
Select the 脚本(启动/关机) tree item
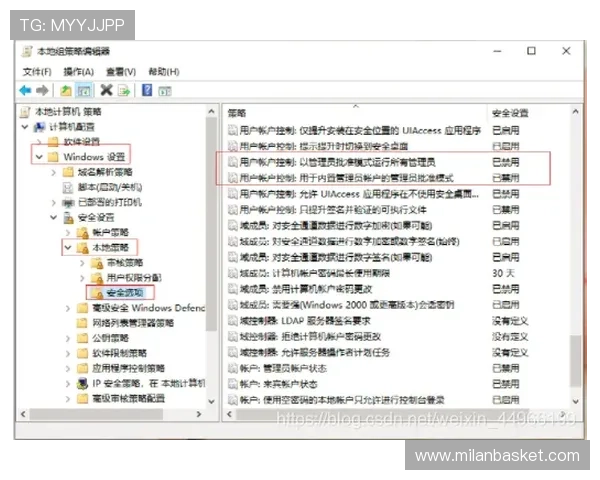(x=110, y=187)
